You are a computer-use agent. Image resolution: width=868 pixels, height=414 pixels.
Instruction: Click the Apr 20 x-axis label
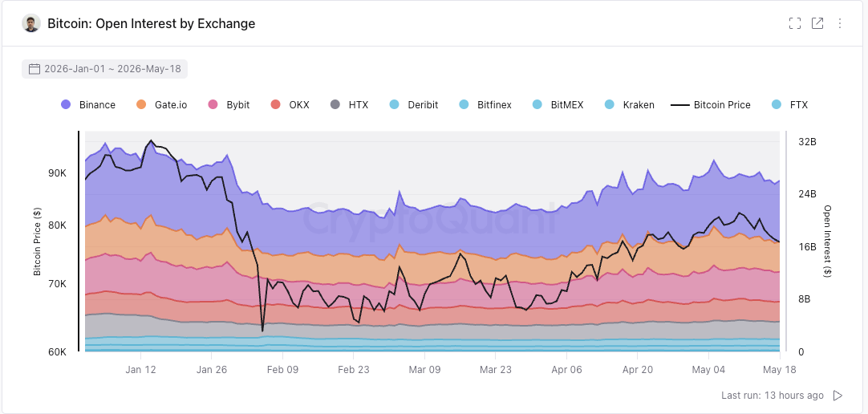point(638,369)
